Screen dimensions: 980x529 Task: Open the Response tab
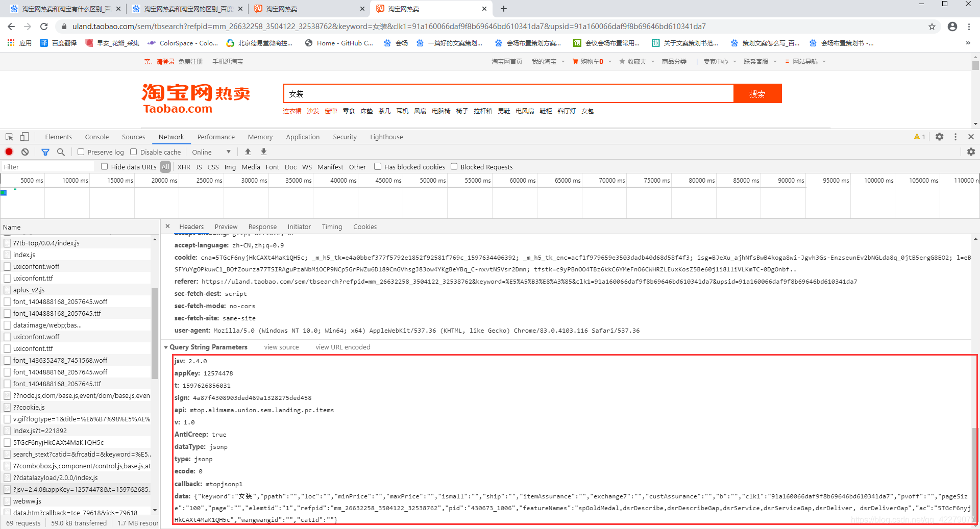coord(262,226)
